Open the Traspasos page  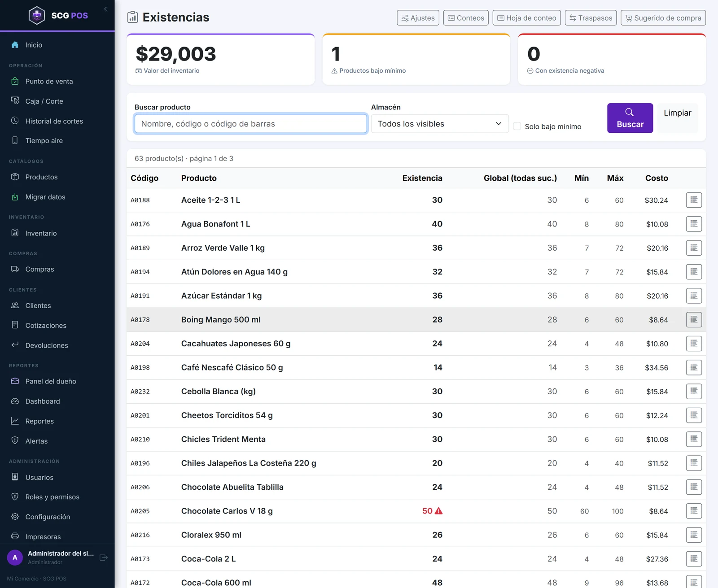[x=591, y=18]
